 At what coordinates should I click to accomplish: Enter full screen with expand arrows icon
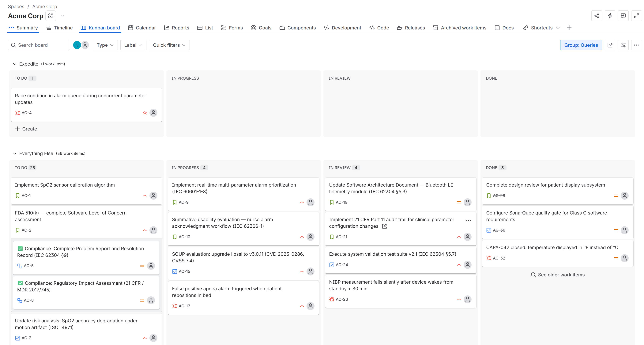pos(636,16)
